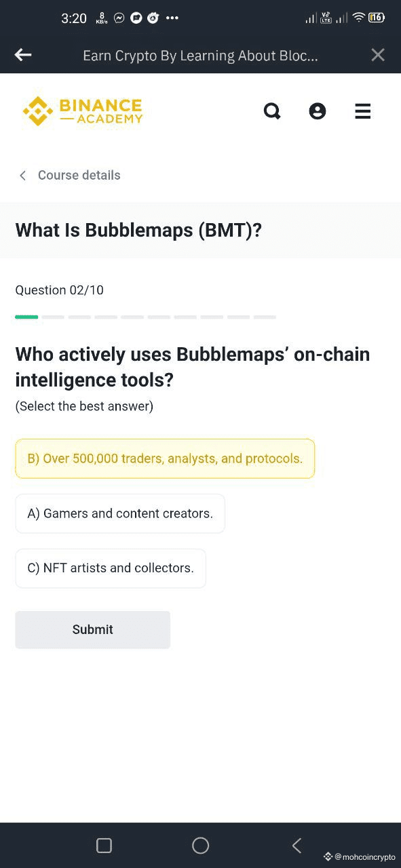Submit the quiz answer
This screenshot has height=868, width=401.
[93, 630]
